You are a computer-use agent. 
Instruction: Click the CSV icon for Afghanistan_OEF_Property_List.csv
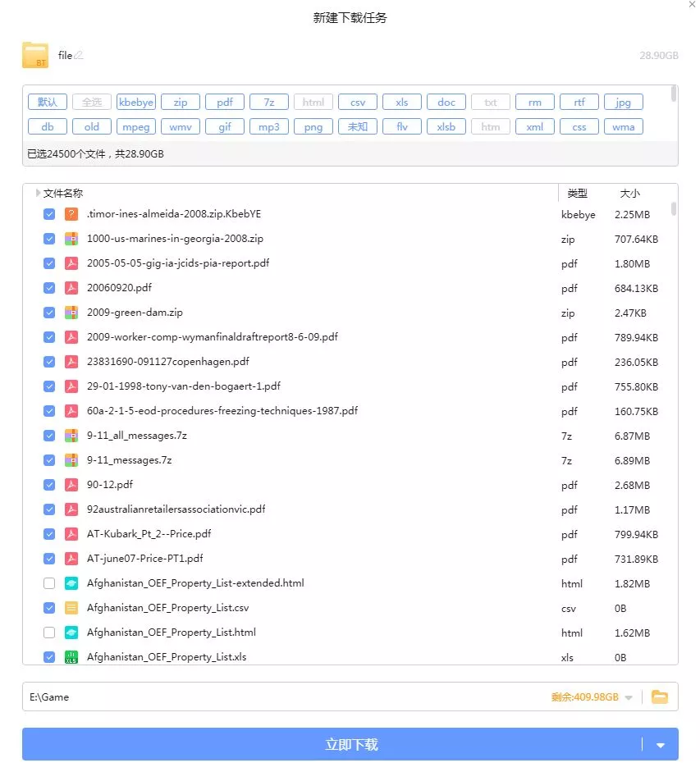(71, 608)
